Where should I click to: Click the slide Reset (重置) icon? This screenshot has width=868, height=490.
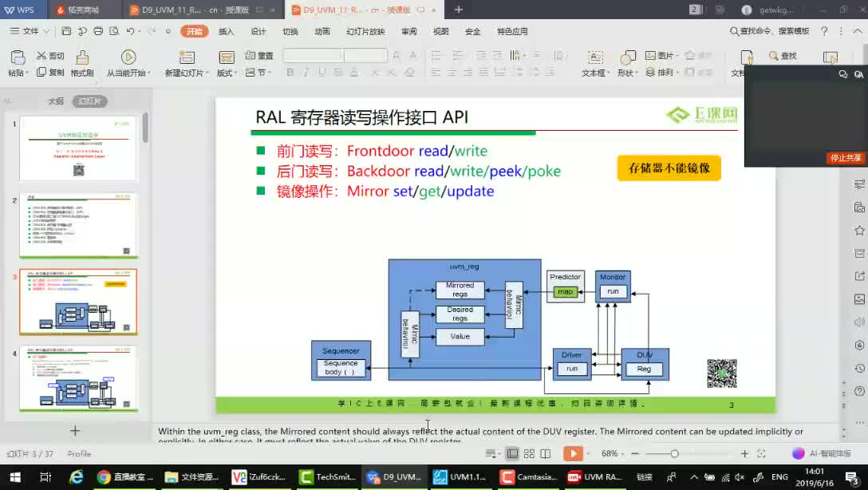coord(251,55)
